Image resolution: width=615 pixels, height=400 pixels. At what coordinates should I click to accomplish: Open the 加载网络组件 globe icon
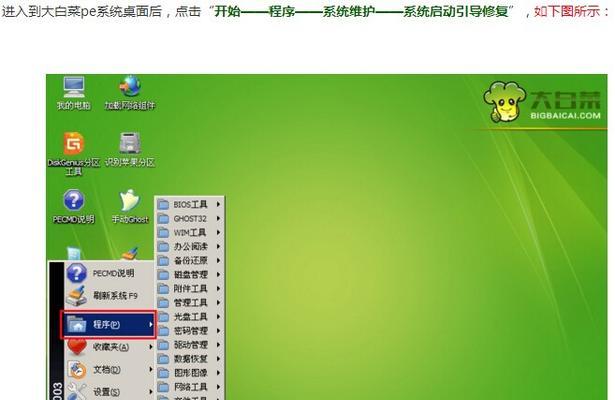point(130,93)
